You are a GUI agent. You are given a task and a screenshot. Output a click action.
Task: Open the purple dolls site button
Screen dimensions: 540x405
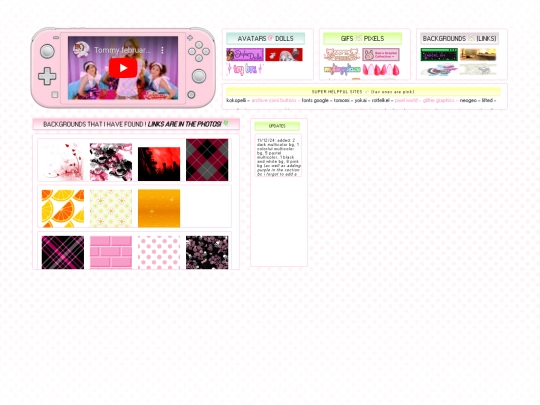pos(245,55)
